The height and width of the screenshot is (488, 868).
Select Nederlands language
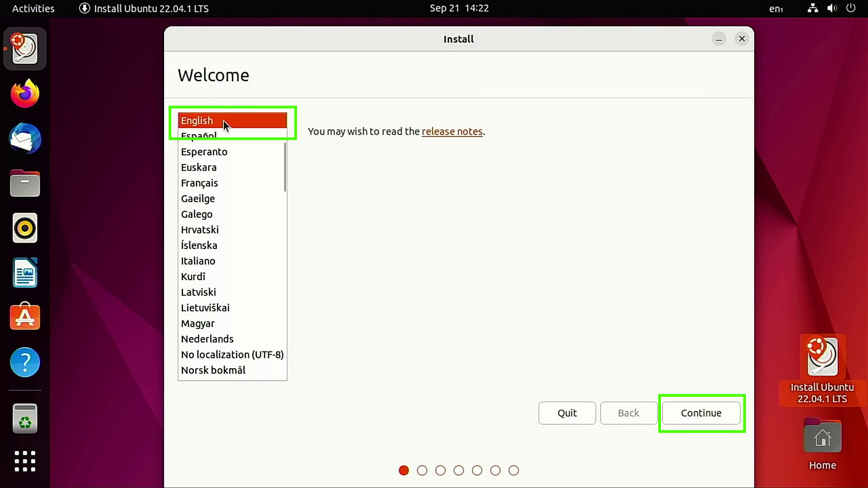coord(232,339)
